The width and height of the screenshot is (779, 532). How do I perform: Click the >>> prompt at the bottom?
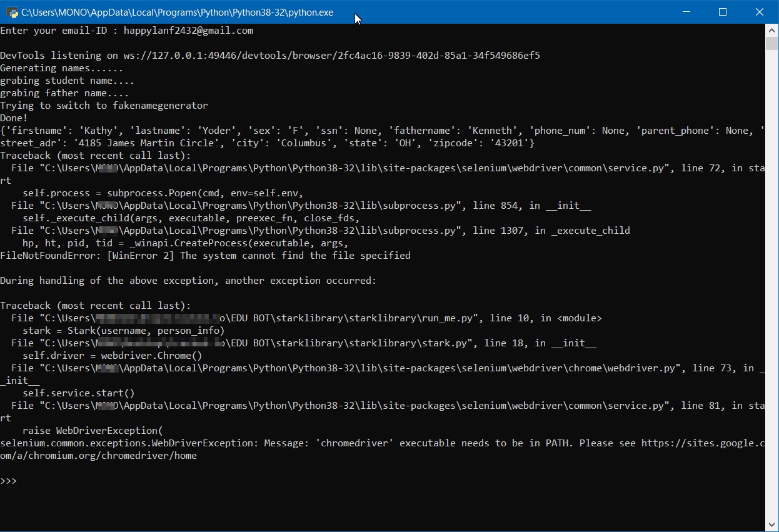[9, 481]
